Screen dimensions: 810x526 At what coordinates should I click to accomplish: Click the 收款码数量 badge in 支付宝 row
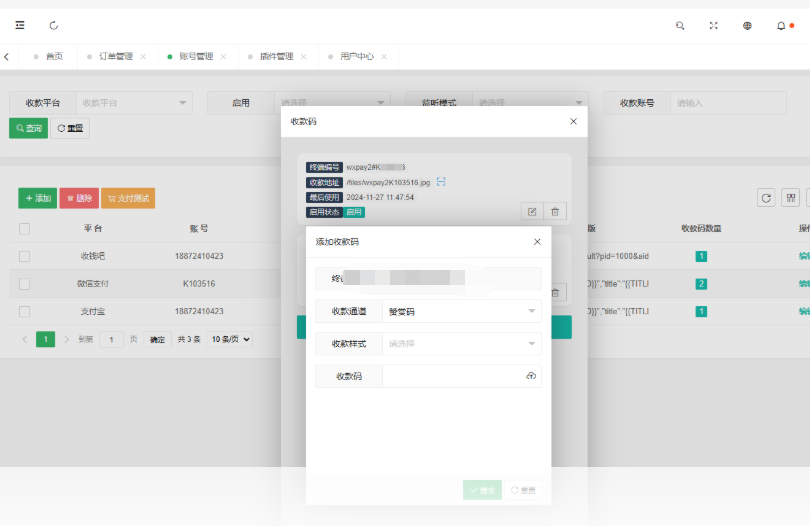(x=701, y=312)
